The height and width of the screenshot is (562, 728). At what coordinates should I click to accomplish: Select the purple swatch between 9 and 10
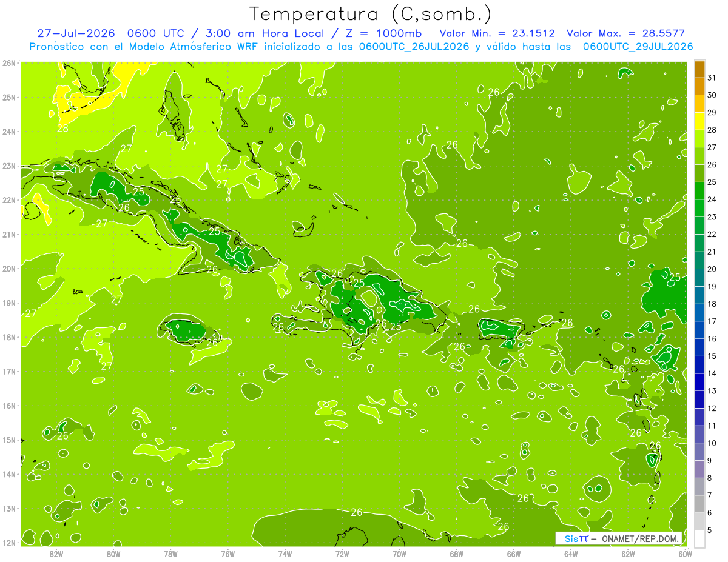pos(699,452)
